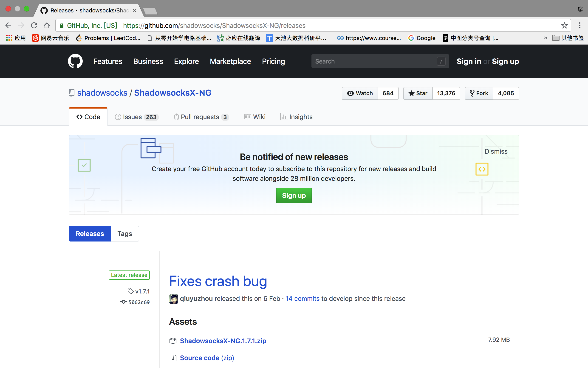
Task: Download Source code (zip)
Action: point(207,358)
